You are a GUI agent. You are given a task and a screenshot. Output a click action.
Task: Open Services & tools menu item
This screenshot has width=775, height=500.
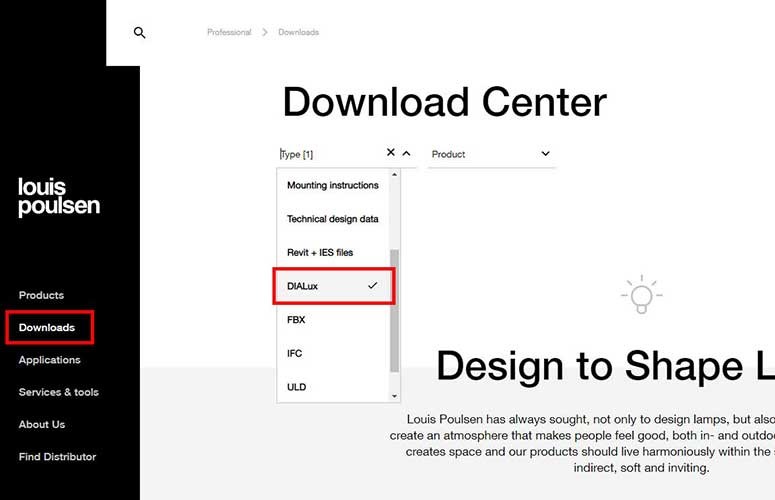(x=58, y=392)
